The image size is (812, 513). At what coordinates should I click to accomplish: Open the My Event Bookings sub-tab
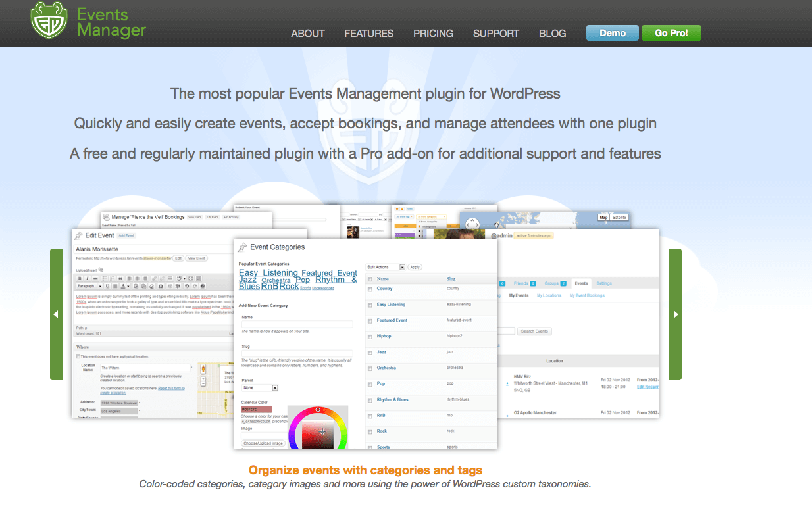(588, 296)
